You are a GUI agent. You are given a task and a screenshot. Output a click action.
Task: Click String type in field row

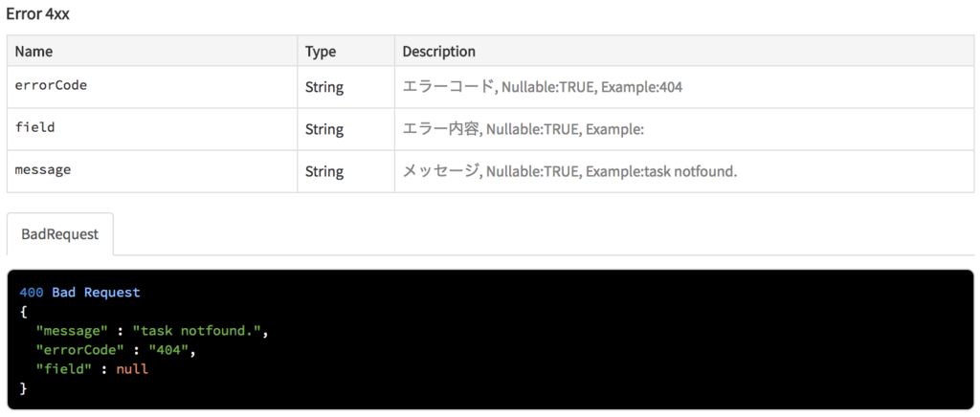pos(324,129)
